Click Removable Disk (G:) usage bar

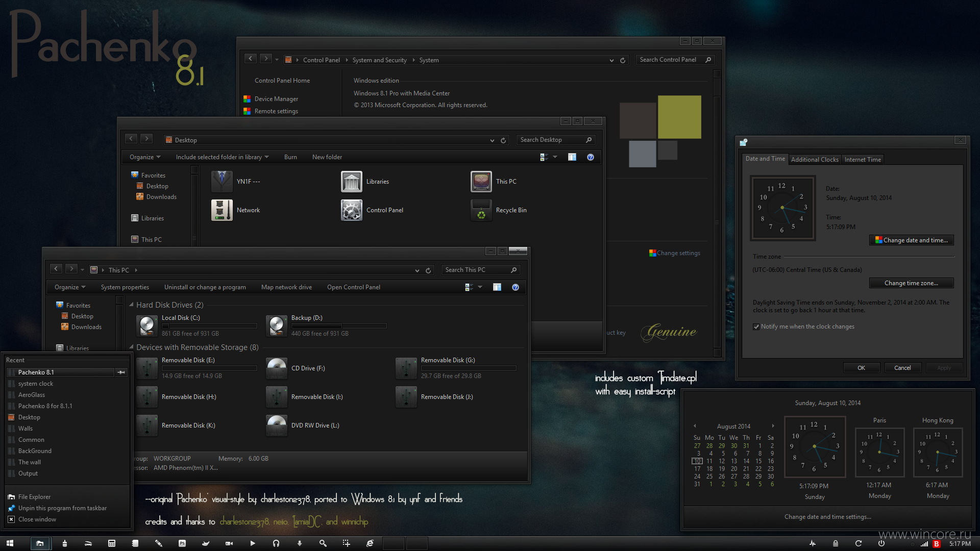[469, 368]
